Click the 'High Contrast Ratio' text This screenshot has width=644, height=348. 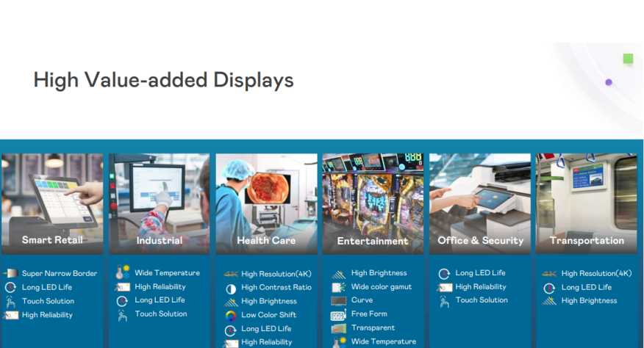(276, 287)
